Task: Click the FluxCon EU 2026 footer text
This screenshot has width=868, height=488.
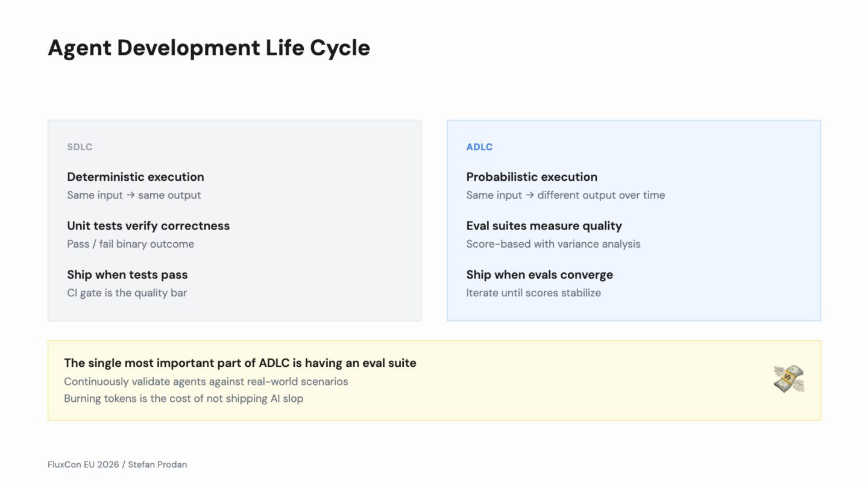Action: [117, 465]
